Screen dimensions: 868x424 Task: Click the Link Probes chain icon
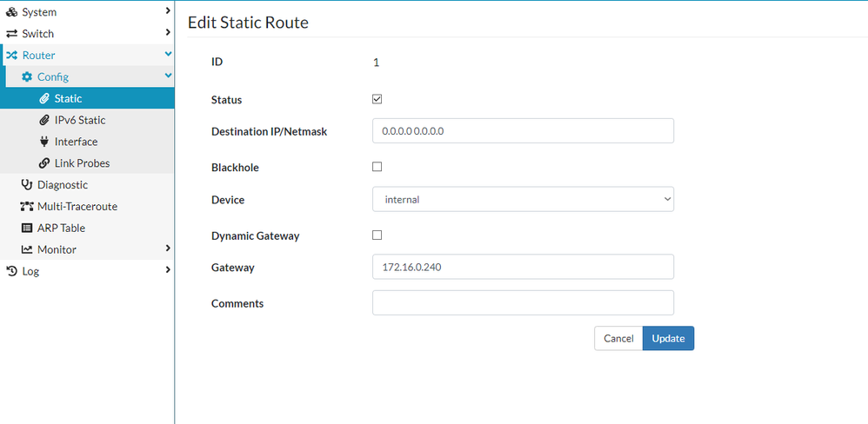pyautogui.click(x=45, y=163)
